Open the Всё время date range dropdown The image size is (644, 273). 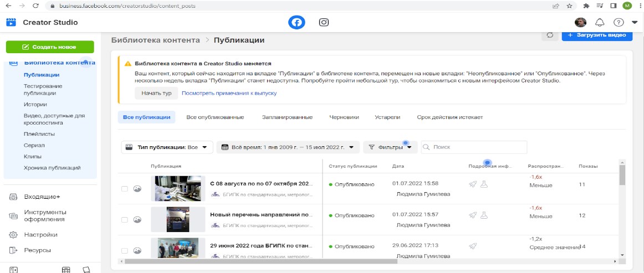coord(288,147)
